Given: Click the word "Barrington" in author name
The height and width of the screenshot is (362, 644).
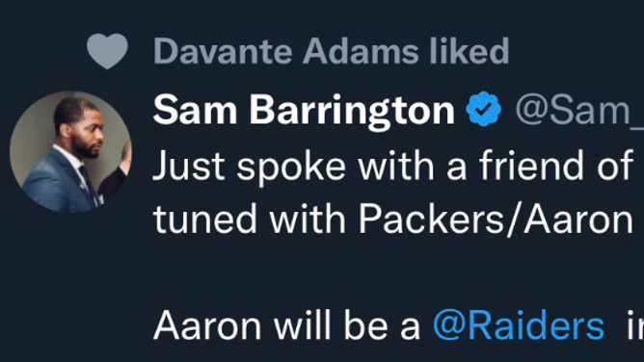Looking at the screenshot, I should tap(353, 110).
